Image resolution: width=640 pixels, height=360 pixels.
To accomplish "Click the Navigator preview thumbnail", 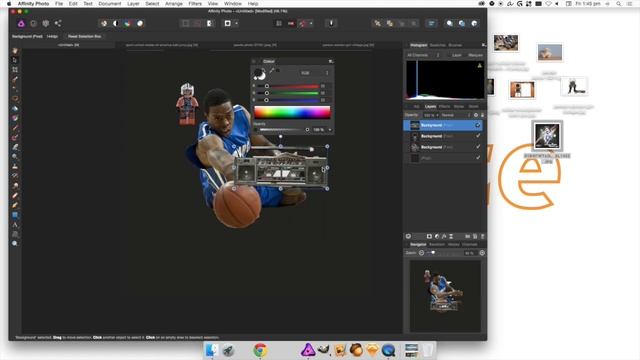I will [x=445, y=296].
